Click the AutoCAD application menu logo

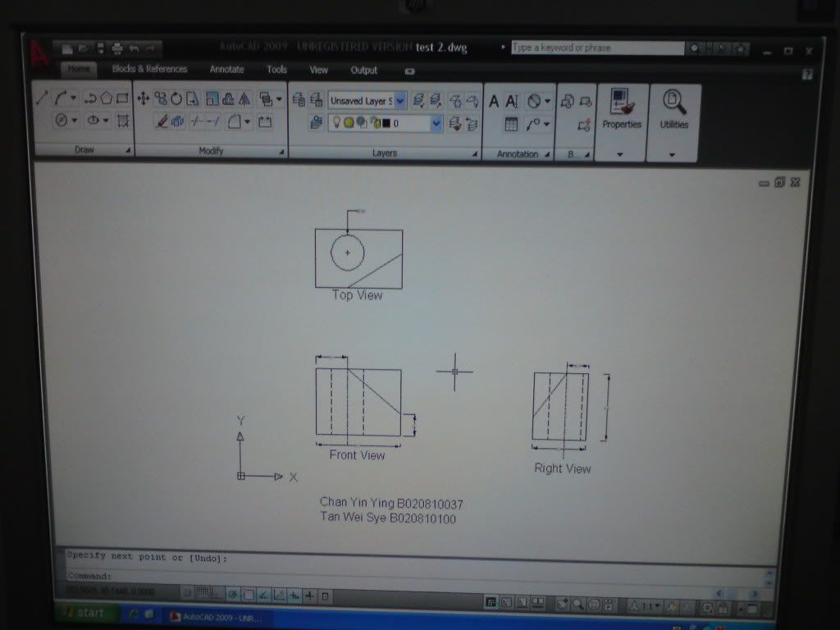(x=39, y=55)
